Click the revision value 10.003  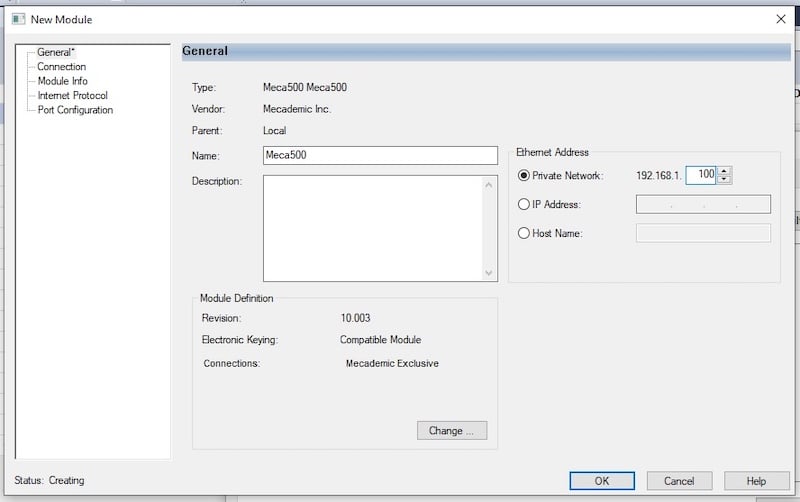355,318
